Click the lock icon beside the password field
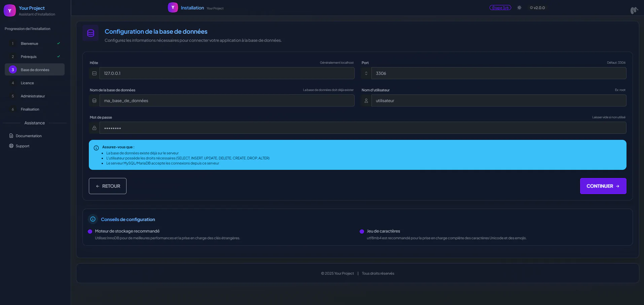This screenshot has height=305, width=644. pos(94,128)
